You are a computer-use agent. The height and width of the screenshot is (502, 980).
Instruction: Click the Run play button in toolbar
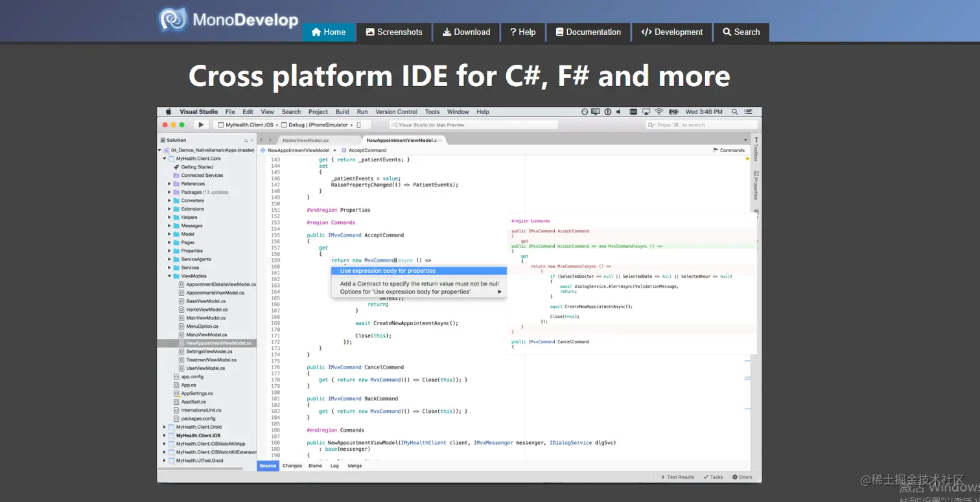coord(201,124)
